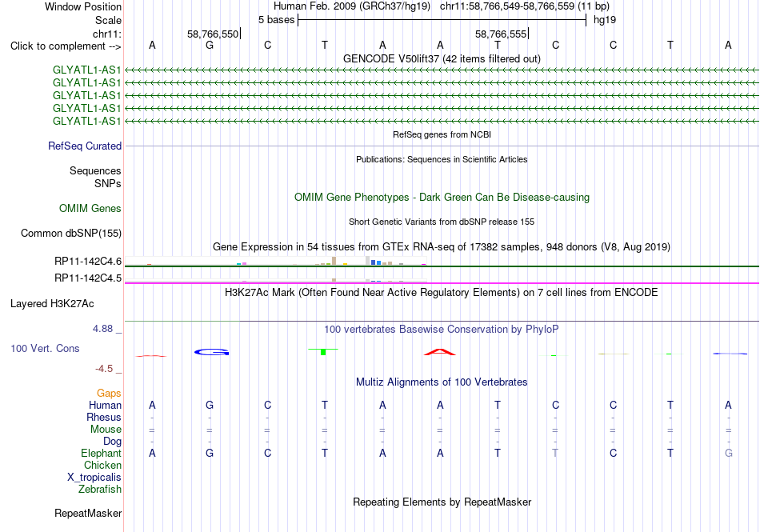The width and height of the screenshot is (760, 532).
Task: Select the G base in the Human alignment row
Action: point(210,405)
